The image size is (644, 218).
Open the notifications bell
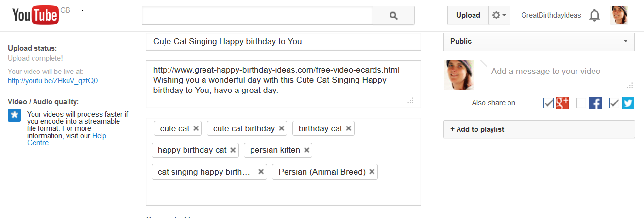click(x=594, y=16)
